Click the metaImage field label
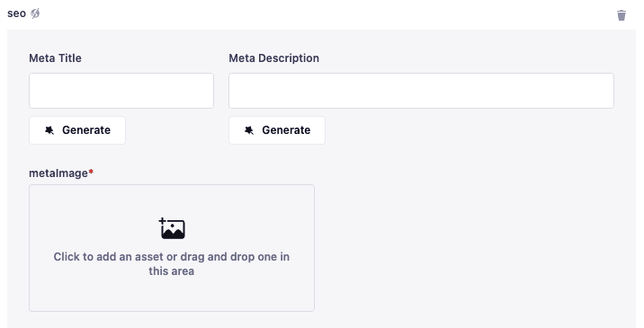This screenshot has width=644, height=328. 58,173
